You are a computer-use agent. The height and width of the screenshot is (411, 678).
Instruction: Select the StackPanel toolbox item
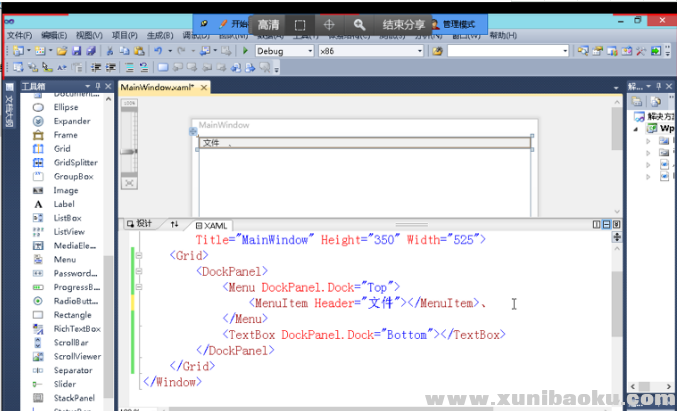pyautogui.click(x=73, y=398)
